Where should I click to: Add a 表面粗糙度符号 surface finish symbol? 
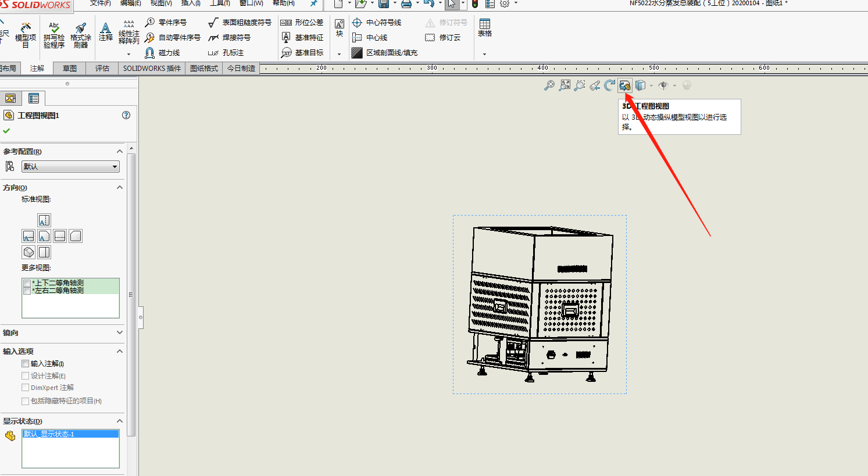click(240, 22)
